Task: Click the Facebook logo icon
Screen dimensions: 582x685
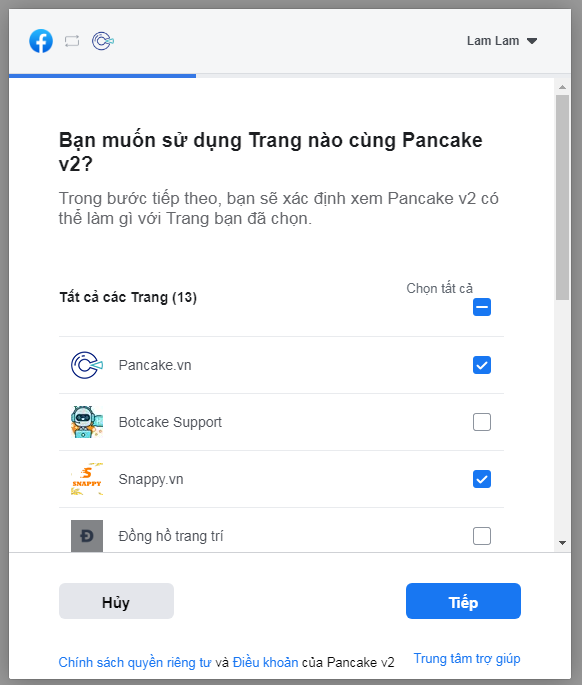Action: [x=41, y=41]
